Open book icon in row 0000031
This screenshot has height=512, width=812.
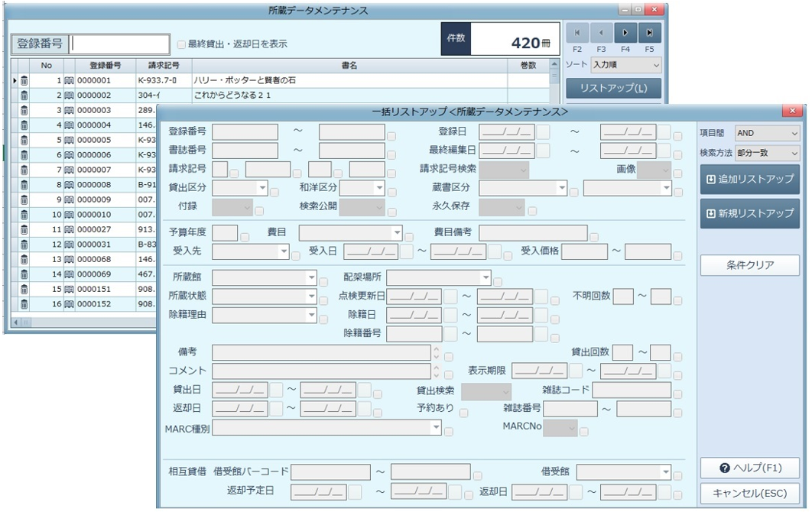pos(69,245)
